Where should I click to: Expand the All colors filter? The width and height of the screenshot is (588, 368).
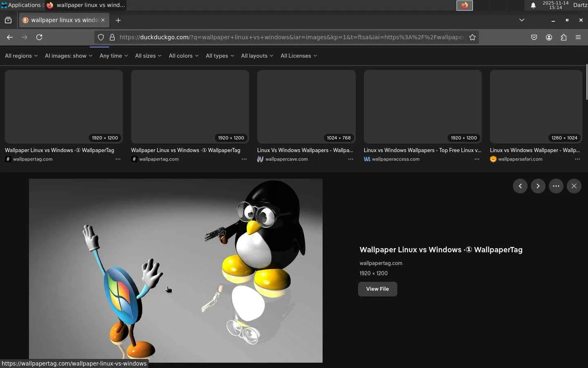click(x=184, y=56)
